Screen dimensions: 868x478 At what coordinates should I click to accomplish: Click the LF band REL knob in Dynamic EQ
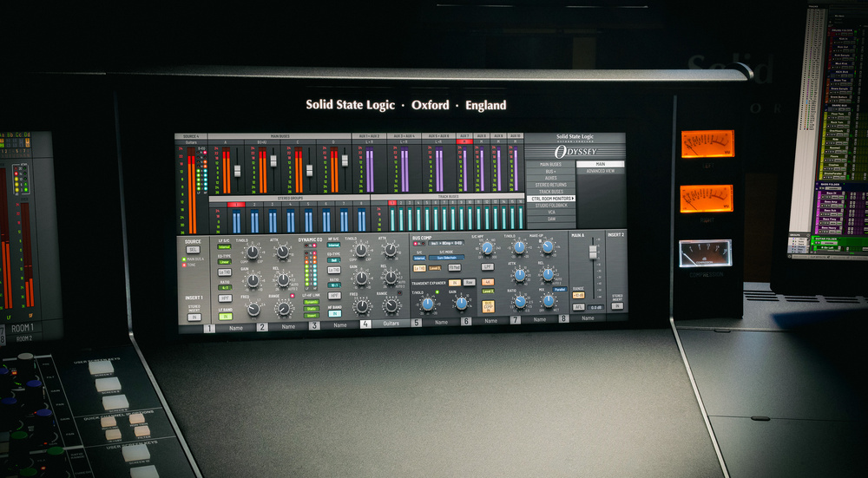pos(284,280)
